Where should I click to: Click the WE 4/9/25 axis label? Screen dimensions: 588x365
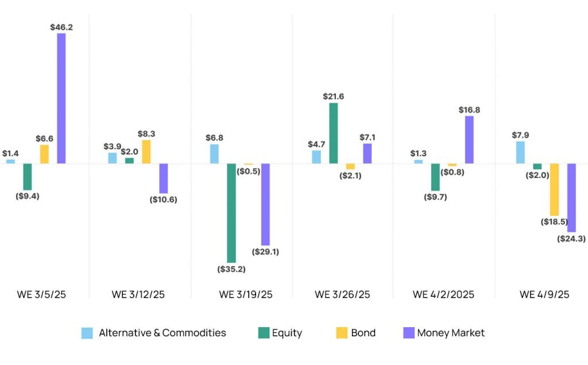coord(544,294)
